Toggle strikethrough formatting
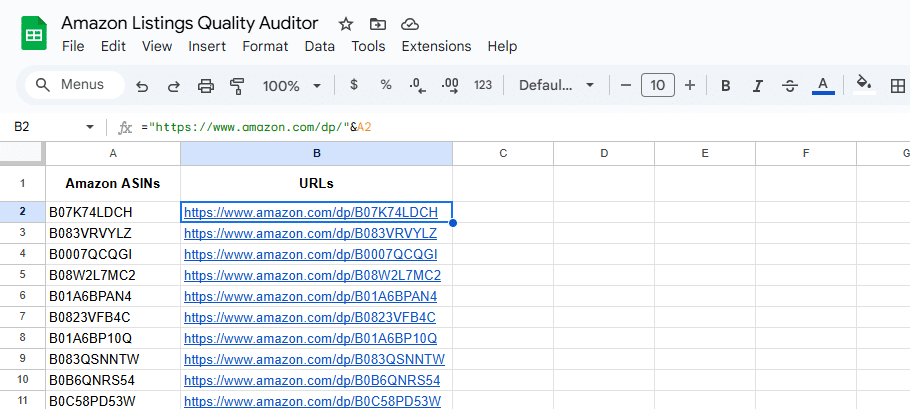Screen dimensions: 910x409 tap(790, 86)
